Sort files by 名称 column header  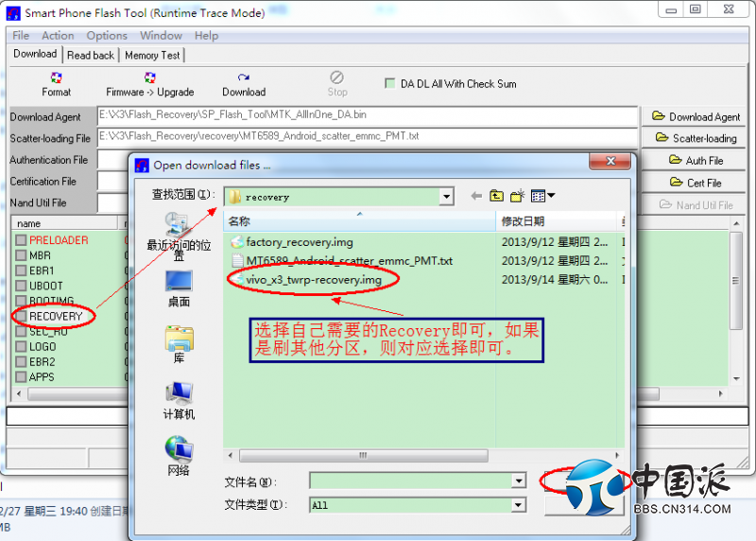pyautogui.click(x=360, y=221)
